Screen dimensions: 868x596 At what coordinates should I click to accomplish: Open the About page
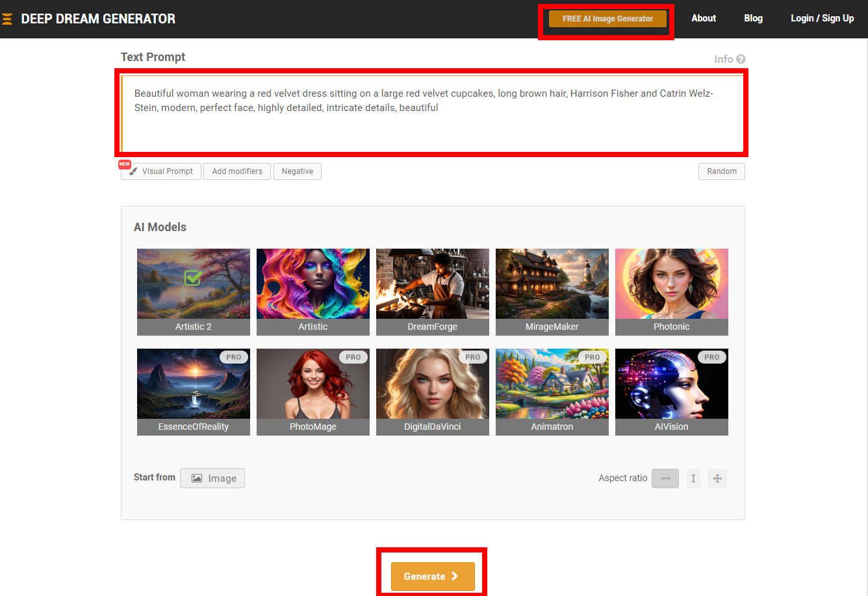(x=704, y=18)
